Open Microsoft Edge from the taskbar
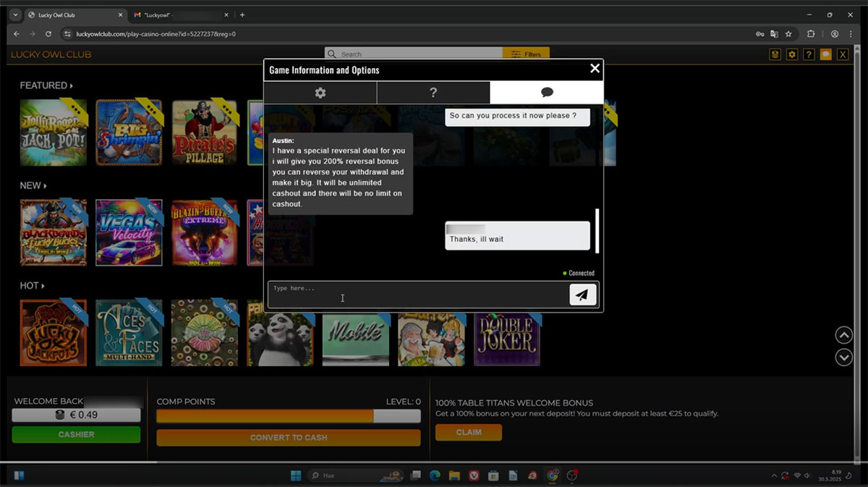This screenshot has width=868, height=487. [x=435, y=475]
